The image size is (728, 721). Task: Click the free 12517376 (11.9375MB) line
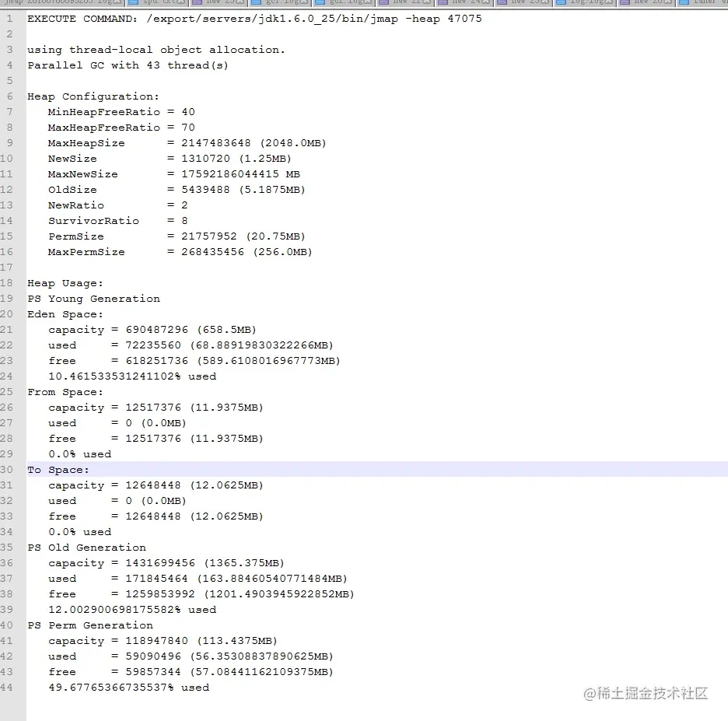tap(156, 439)
